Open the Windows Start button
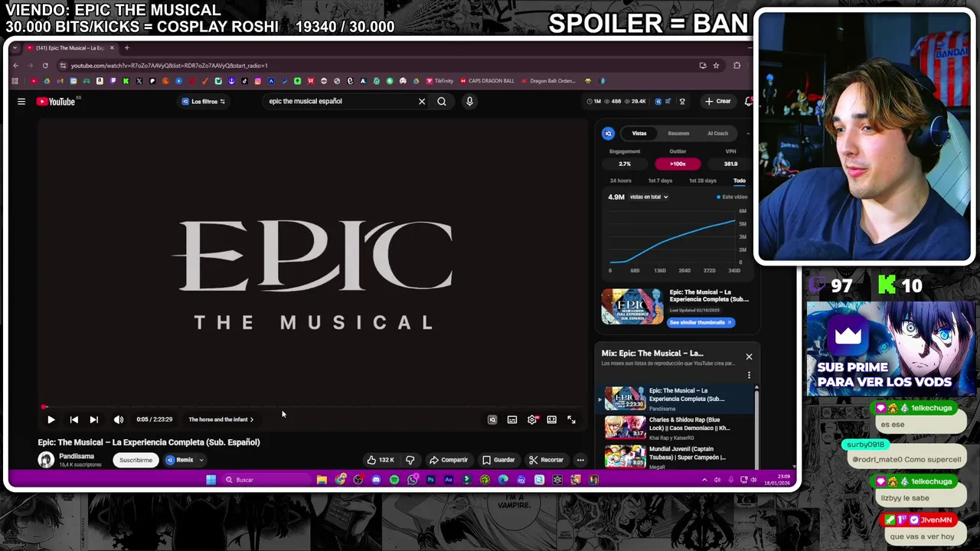 pos(211,480)
